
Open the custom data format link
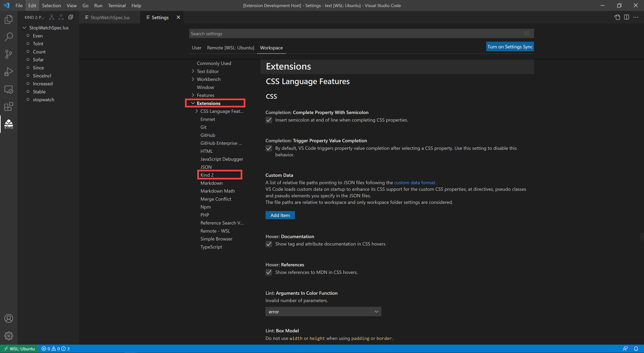415,183
